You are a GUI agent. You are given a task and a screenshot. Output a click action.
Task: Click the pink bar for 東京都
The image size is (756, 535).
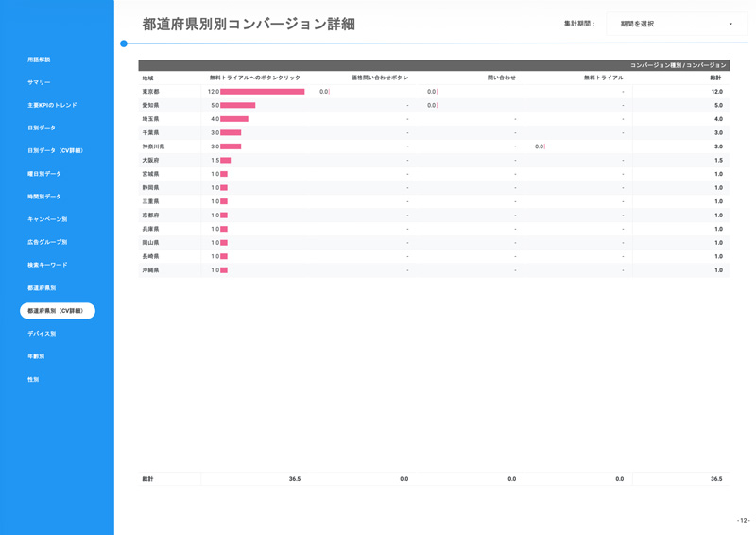click(262, 92)
